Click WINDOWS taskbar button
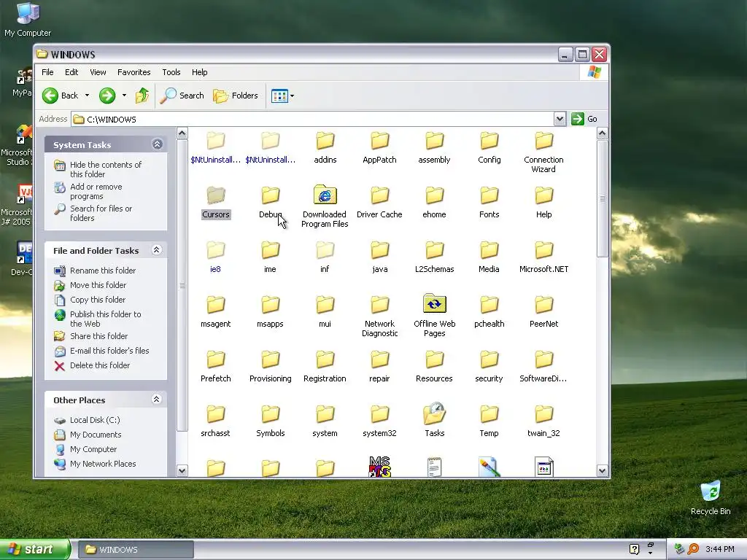The height and width of the screenshot is (560, 747). [x=136, y=550]
